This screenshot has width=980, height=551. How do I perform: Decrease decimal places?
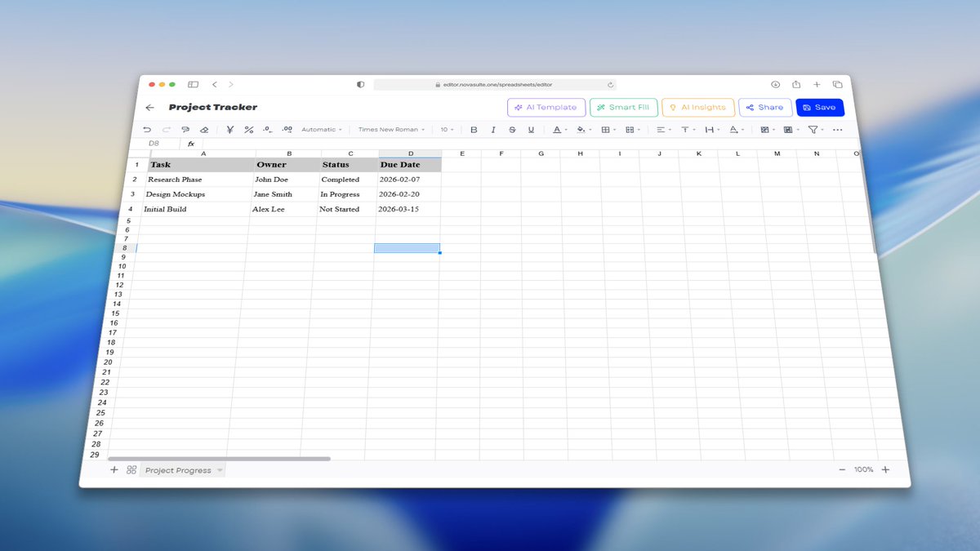point(268,129)
